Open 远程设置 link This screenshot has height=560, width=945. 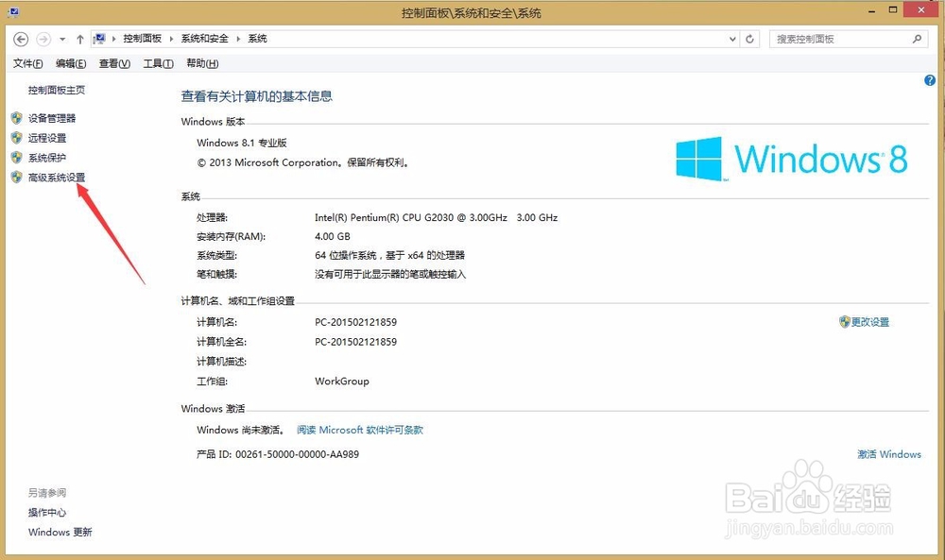pyautogui.click(x=47, y=139)
